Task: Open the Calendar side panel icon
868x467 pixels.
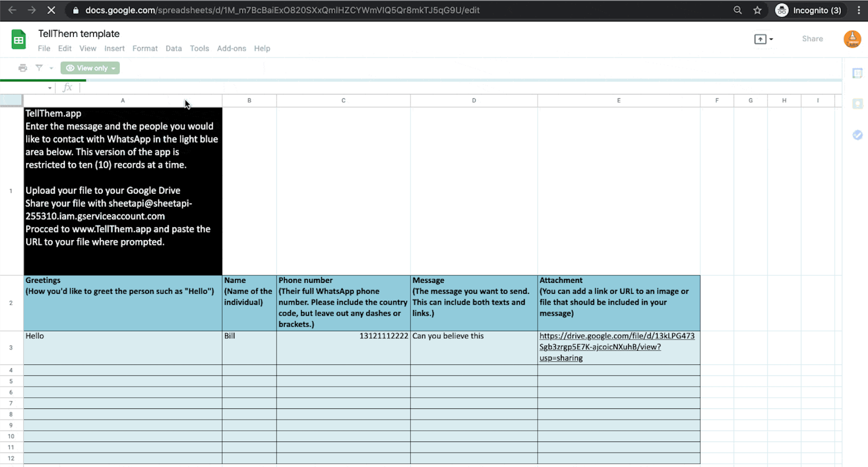Action: (857, 73)
